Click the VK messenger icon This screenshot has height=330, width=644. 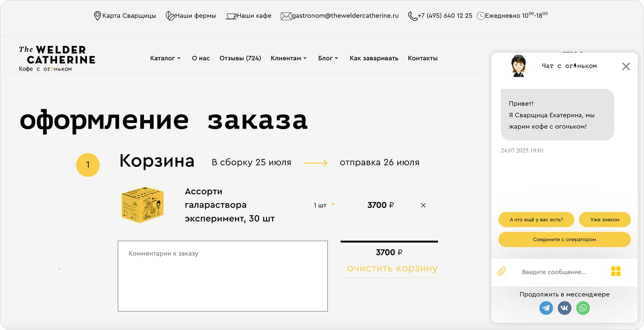pyautogui.click(x=564, y=308)
